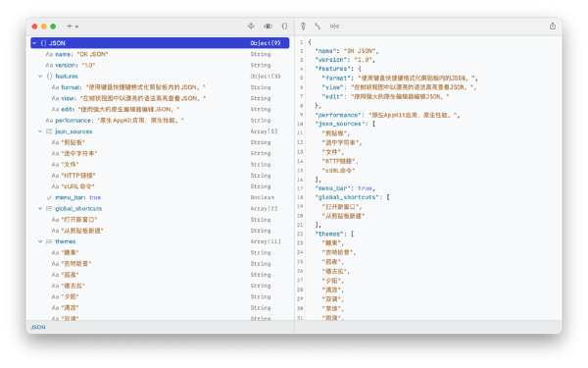
Task: Click the share icon in the toolbar
Action: click(x=553, y=26)
